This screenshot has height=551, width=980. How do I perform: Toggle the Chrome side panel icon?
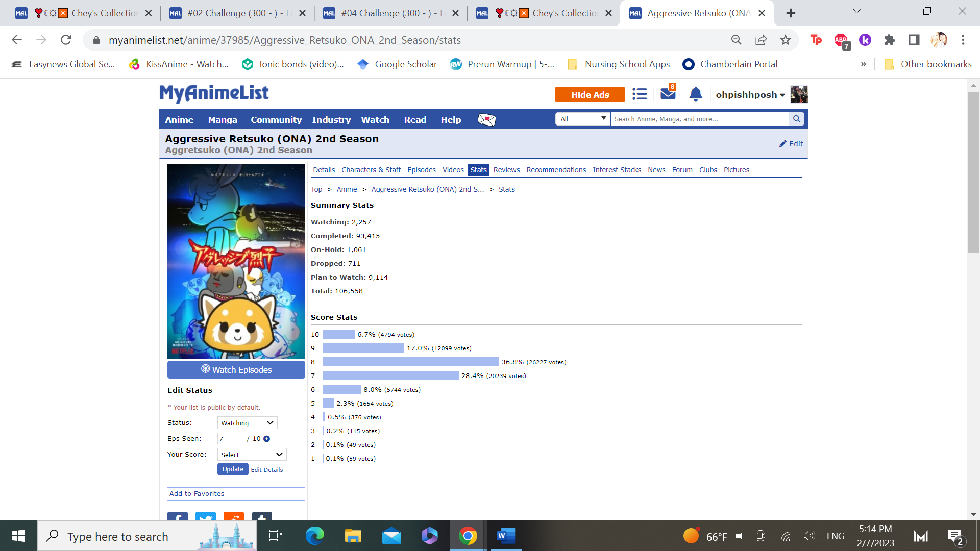click(914, 40)
